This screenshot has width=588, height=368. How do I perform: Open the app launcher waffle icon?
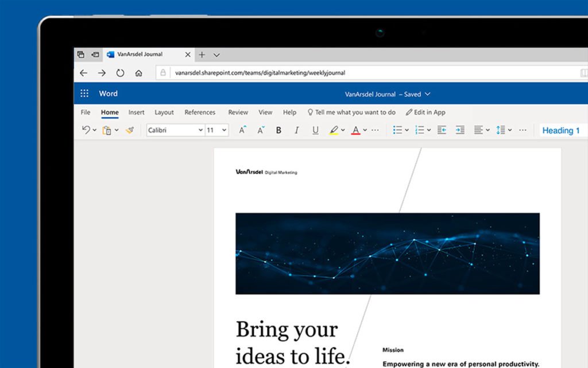coord(84,94)
